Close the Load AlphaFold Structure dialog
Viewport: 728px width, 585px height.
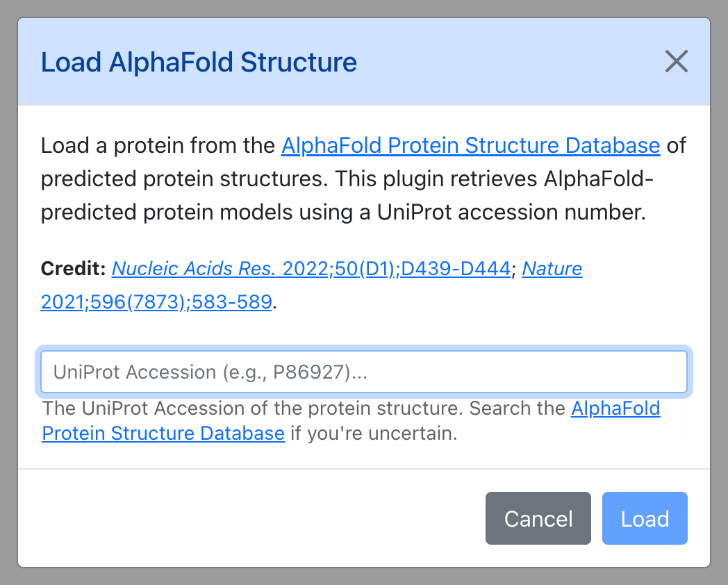coord(676,61)
